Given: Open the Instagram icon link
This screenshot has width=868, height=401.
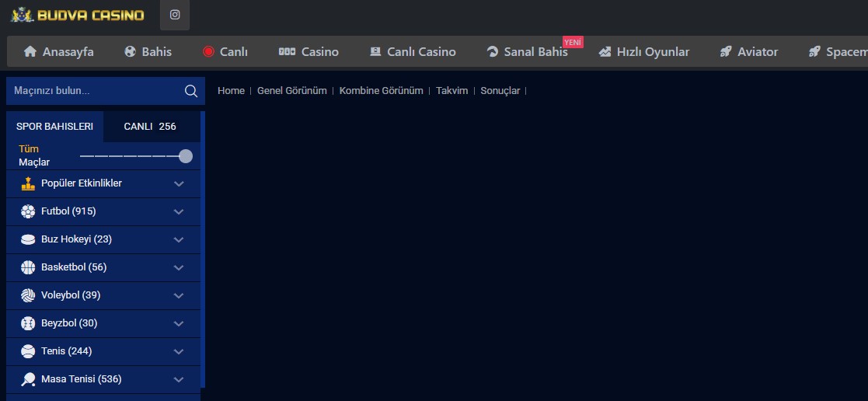Looking at the screenshot, I should tap(175, 15).
